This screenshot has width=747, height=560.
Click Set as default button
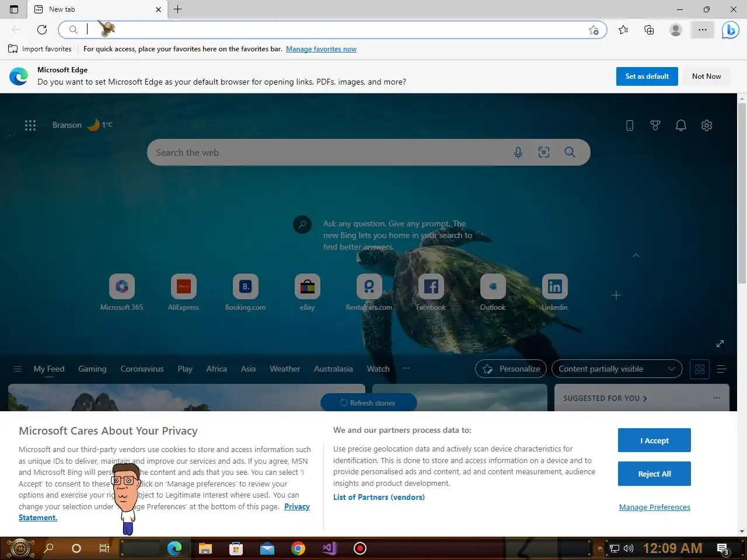(x=647, y=76)
